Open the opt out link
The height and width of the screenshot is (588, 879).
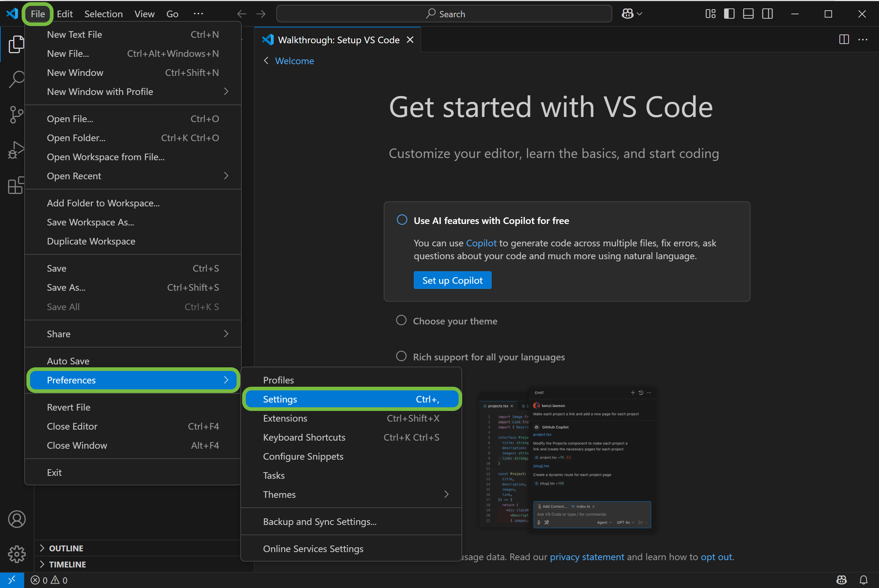pos(716,557)
